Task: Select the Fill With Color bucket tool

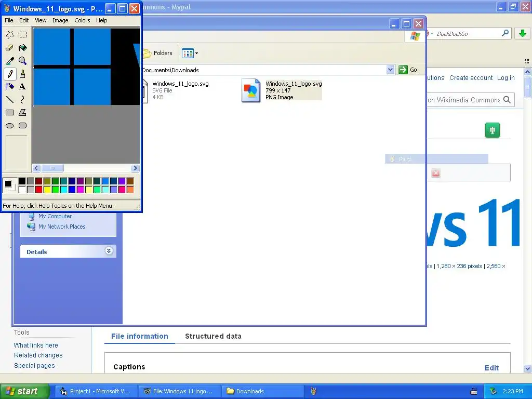Action: [23, 48]
